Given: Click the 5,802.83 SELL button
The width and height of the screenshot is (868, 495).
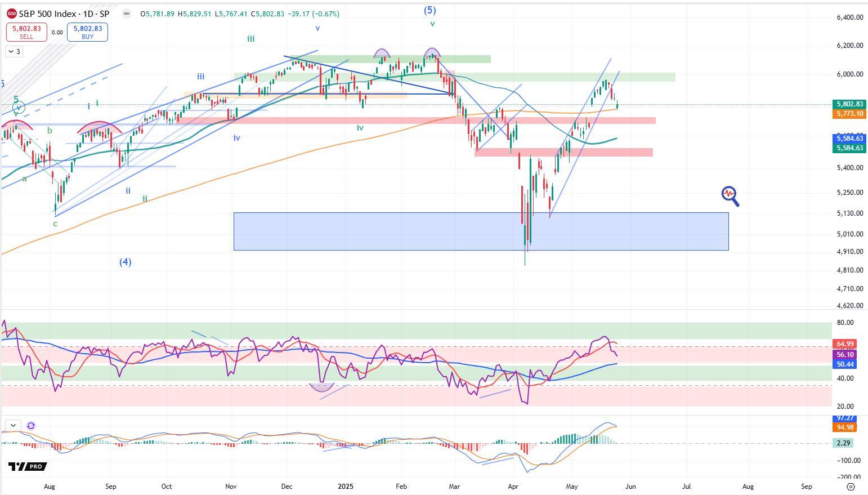Looking at the screenshot, I should (x=26, y=32).
